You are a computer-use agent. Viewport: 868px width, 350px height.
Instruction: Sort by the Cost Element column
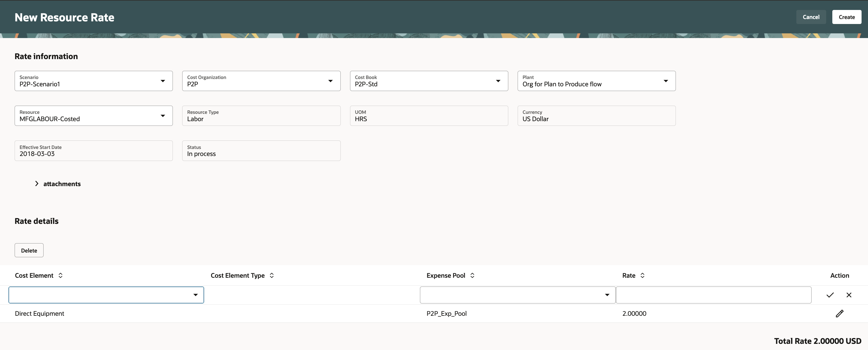(x=60, y=275)
